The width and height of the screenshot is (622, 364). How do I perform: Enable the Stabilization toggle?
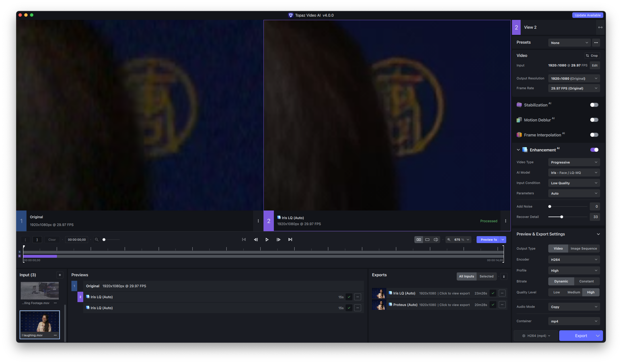click(x=594, y=105)
